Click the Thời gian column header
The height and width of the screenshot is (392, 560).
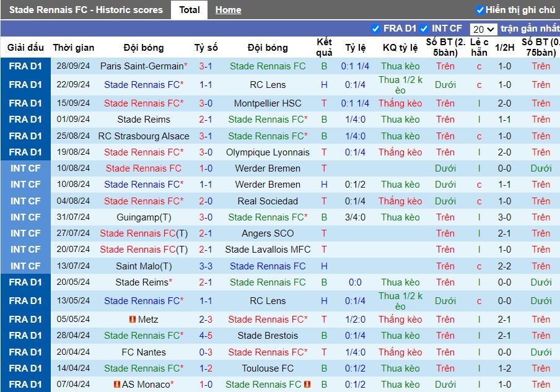click(x=74, y=48)
